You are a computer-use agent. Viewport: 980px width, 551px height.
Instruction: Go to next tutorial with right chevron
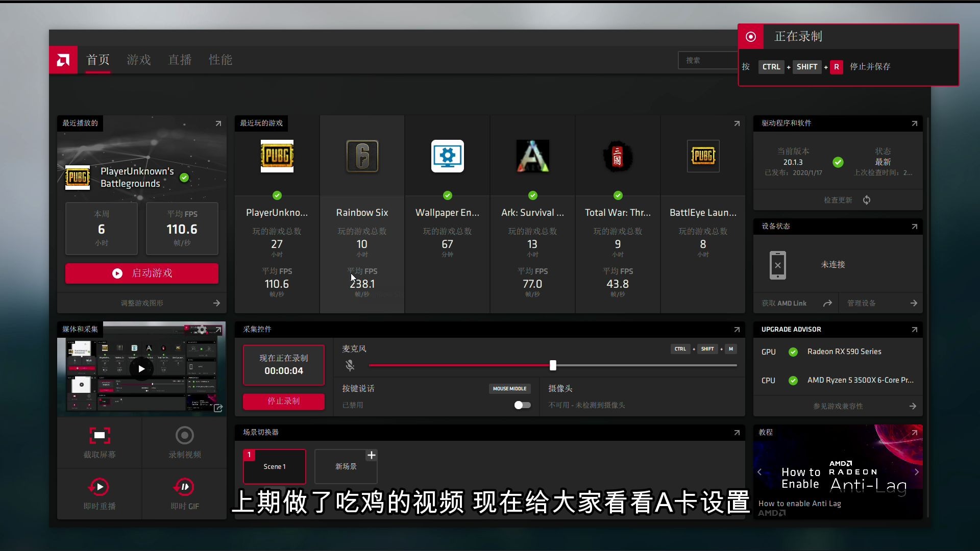click(x=917, y=472)
